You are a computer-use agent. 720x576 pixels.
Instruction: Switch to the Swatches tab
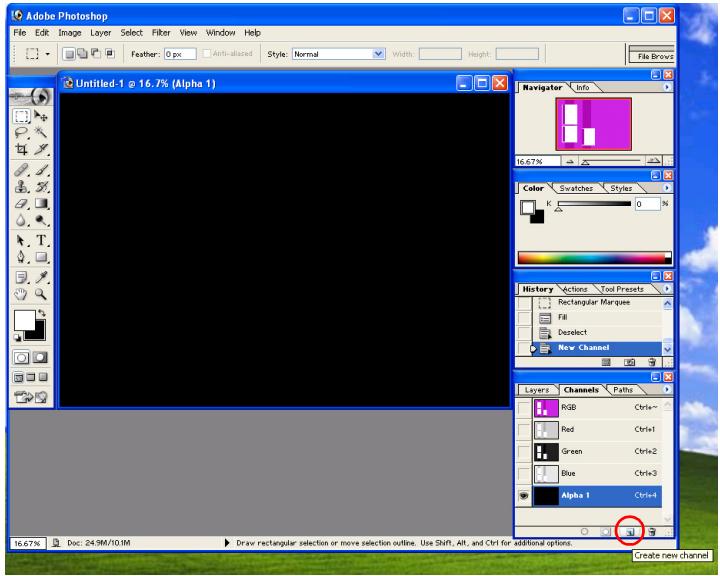coord(576,188)
